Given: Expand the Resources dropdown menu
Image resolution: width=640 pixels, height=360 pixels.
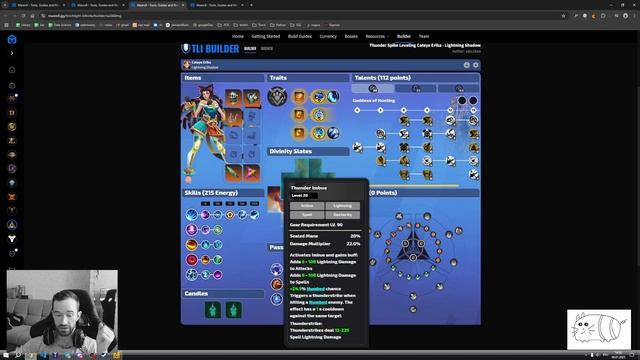Looking at the screenshot, I should coord(377,36).
